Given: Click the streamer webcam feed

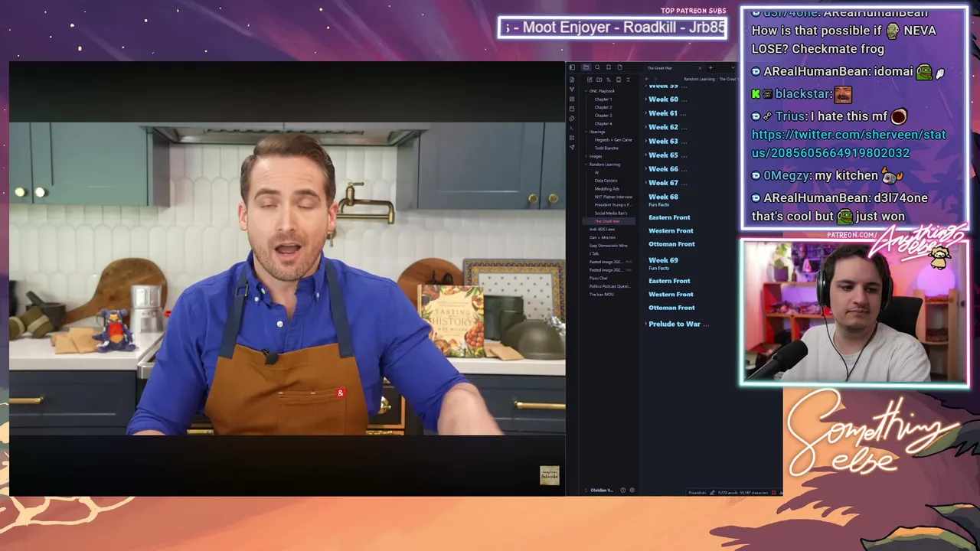Looking at the screenshot, I should click(x=854, y=311).
